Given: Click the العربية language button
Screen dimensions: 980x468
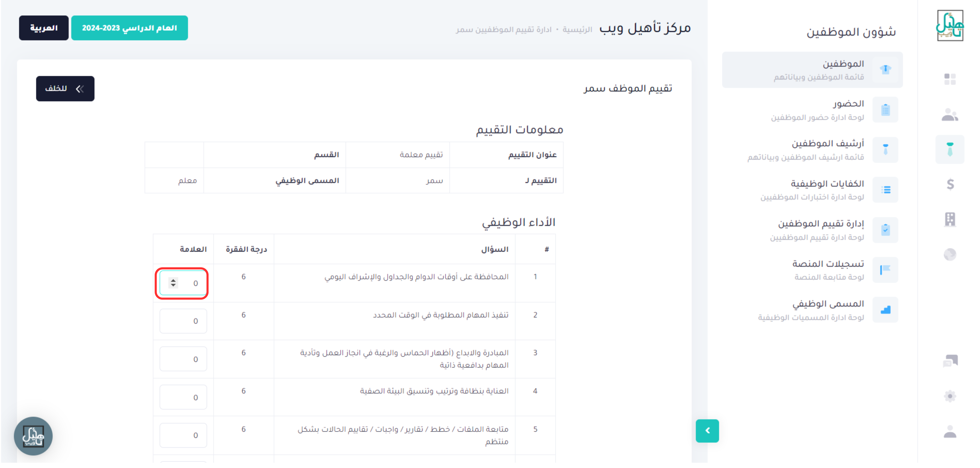Looking at the screenshot, I should pyautogui.click(x=44, y=28).
